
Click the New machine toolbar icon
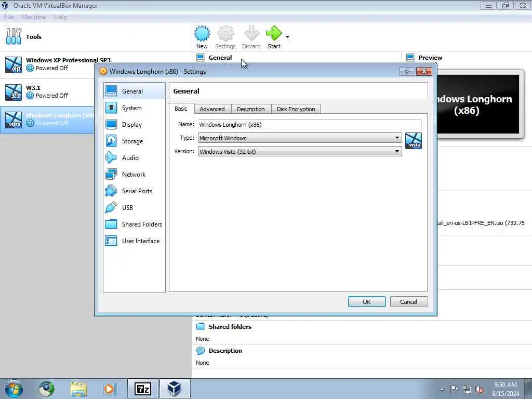click(202, 34)
